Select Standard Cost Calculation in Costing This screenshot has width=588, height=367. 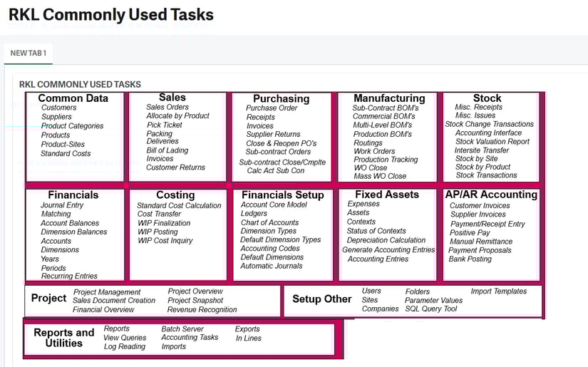pos(179,206)
